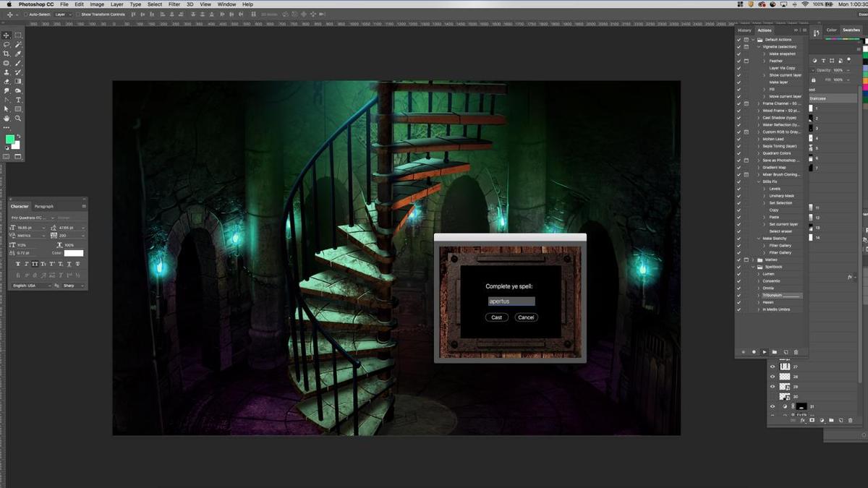Click the green foreground color swatch
Viewport: 868px width, 488px height.
(x=10, y=139)
